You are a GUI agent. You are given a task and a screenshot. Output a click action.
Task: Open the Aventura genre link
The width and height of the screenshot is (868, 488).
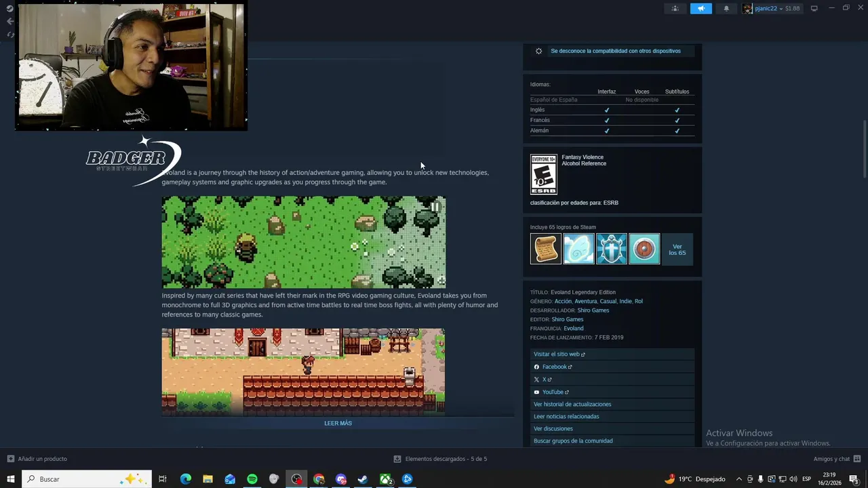pyautogui.click(x=585, y=301)
